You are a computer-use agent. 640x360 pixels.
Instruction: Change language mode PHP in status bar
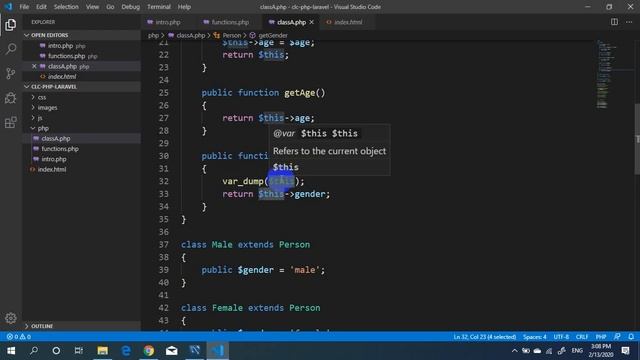(x=601, y=337)
